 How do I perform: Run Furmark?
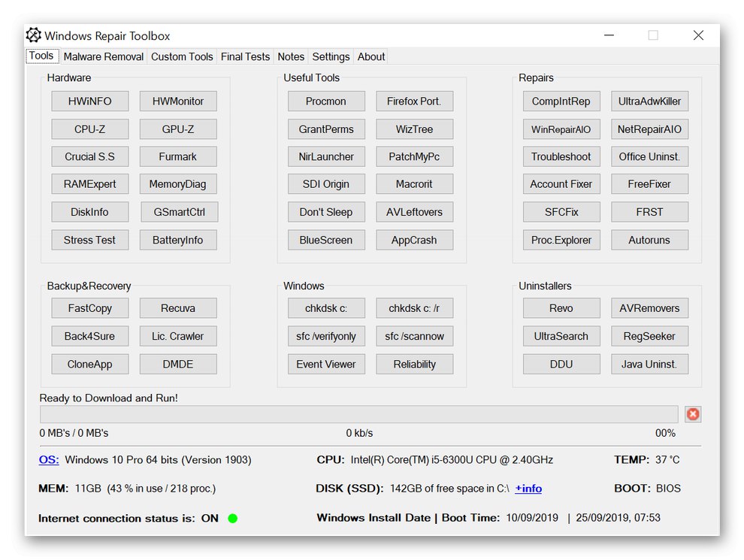178,156
